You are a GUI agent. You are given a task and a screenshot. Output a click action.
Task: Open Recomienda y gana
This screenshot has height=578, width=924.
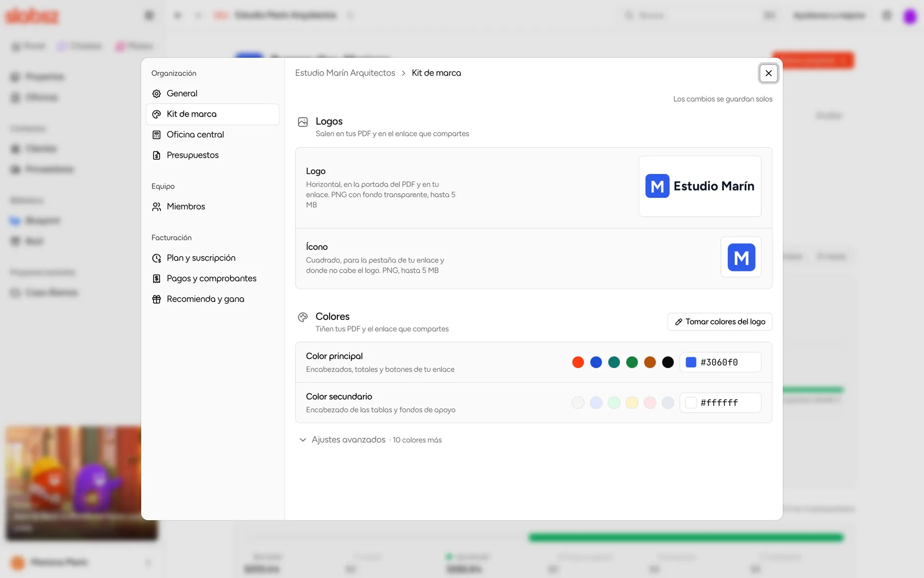pos(212,299)
